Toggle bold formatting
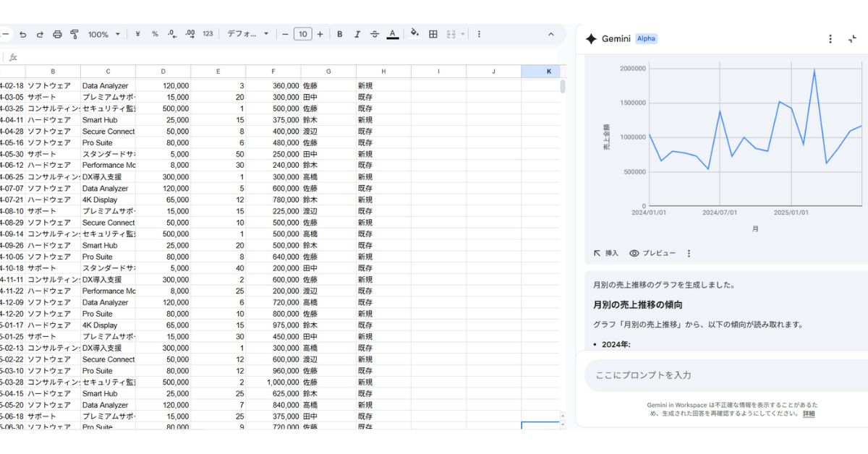Viewport: 868px width, 454px height. click(x=339, y=34)
